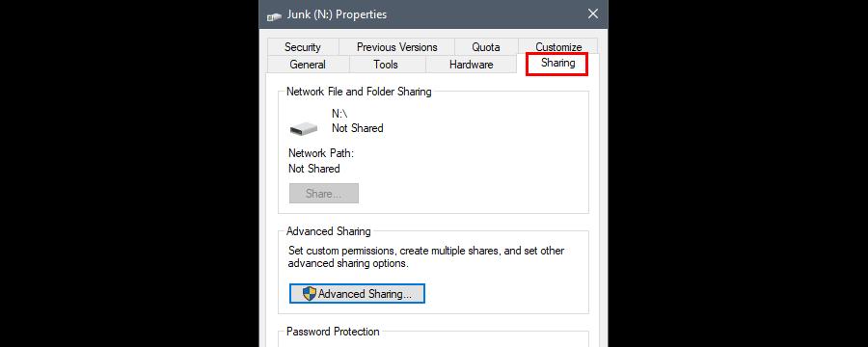Screen dimensions: 868x347
Task: Open the Advanced Sharing... dialog
Action: click(x=357, y=294)
